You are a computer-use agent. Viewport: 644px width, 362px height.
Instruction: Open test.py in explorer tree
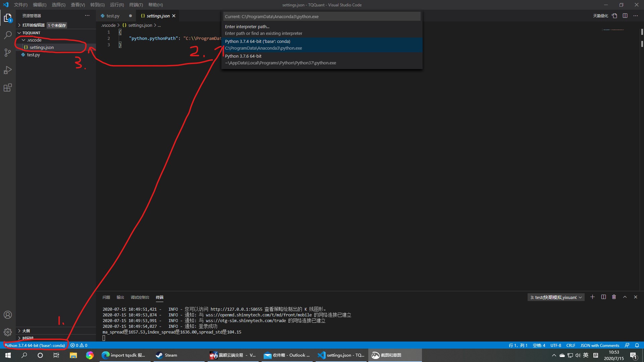[x=56, y=55]
